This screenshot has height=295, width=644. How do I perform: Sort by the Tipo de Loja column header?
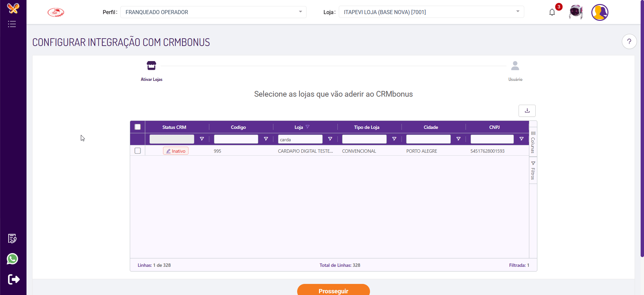pyautogui.click(x=367, y=127)
